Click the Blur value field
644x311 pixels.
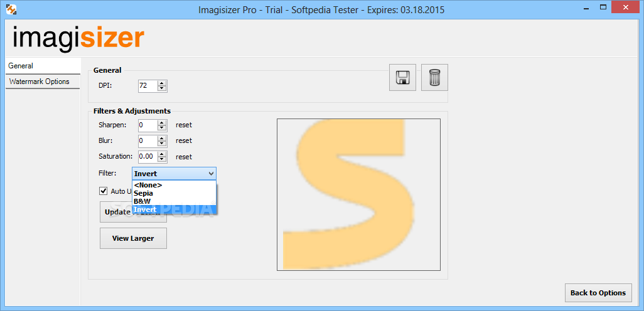tap(148, 141)
